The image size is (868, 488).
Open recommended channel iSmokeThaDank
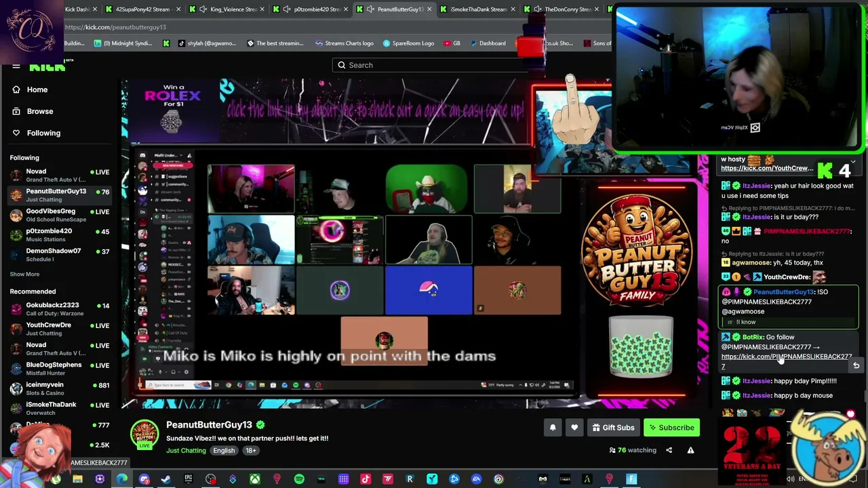point(60,408)
